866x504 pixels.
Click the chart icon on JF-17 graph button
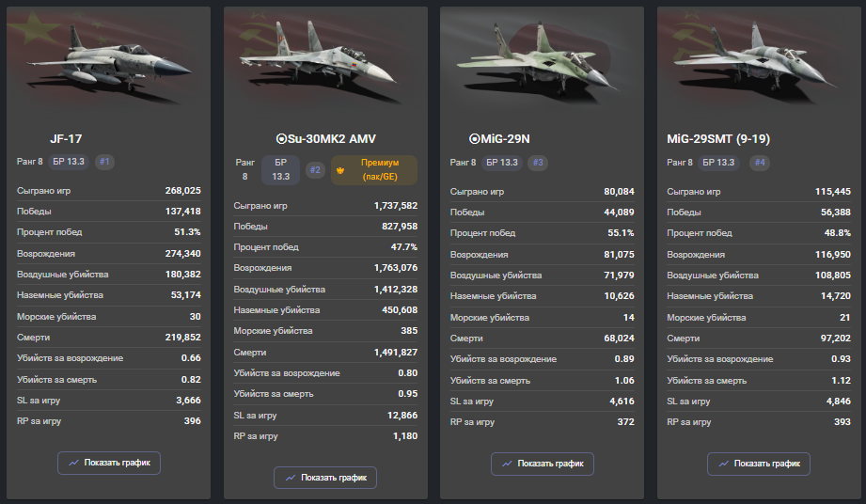tap(73, 463)
